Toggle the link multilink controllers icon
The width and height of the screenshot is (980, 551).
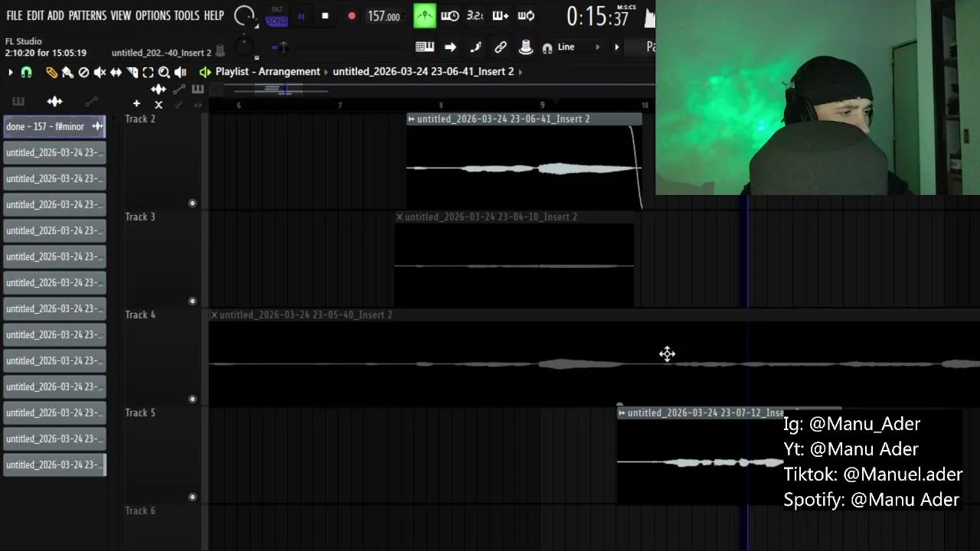501,47
